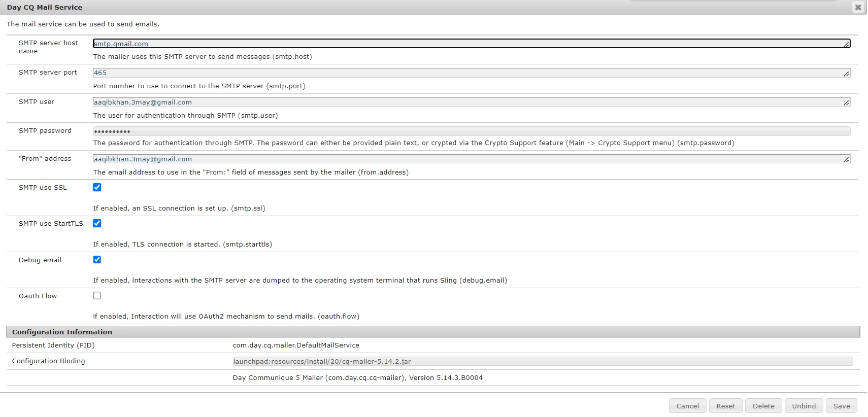
Task: Click the SMTP password field
Action: (472, 131)
